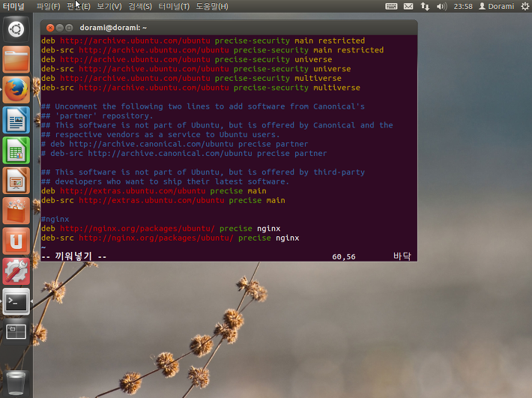Screen dimensions: 532x398
Task: Launch Firefox from the launcher
Action: point(16,90)
